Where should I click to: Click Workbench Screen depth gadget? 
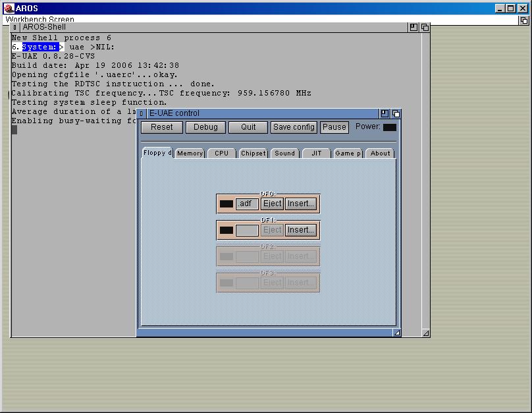click(x=524, y=20)
